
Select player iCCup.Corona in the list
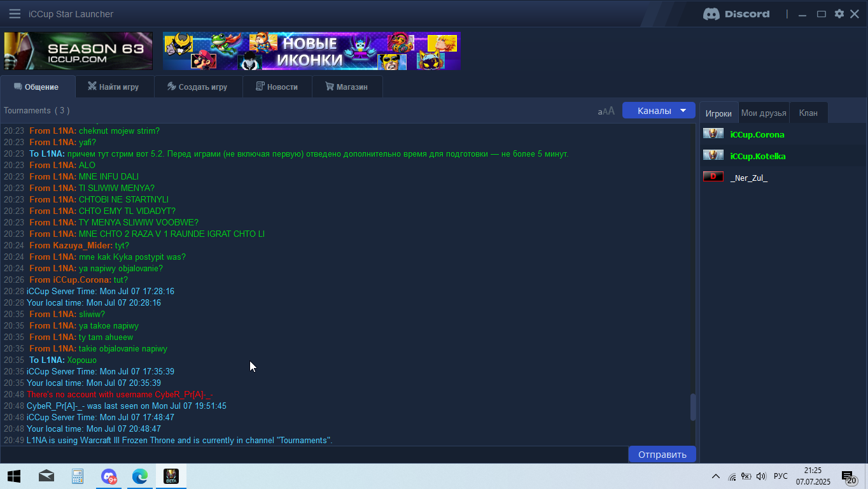757,134
